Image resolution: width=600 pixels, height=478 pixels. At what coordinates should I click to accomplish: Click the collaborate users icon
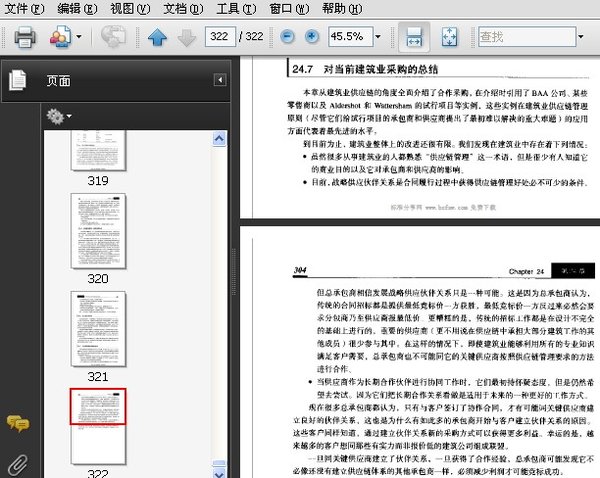[x=61, y=37]
